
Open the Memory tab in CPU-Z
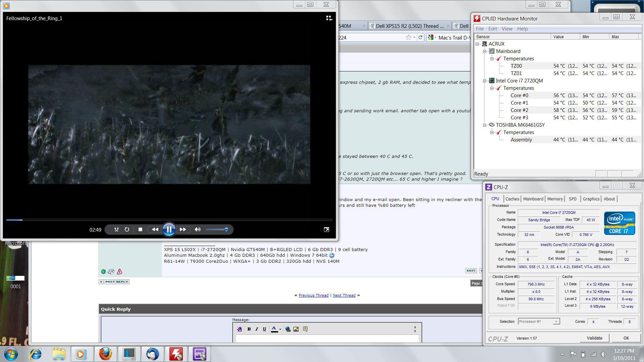[555, 199]
